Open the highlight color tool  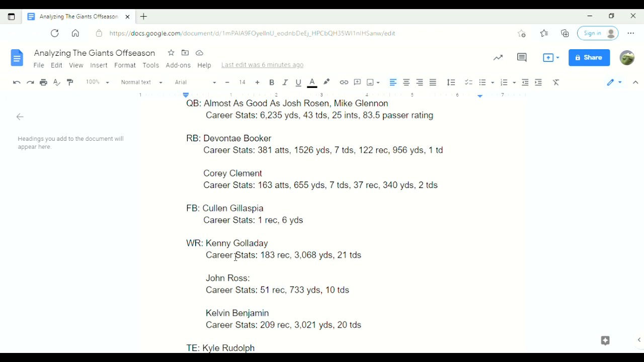pos(327,82)
